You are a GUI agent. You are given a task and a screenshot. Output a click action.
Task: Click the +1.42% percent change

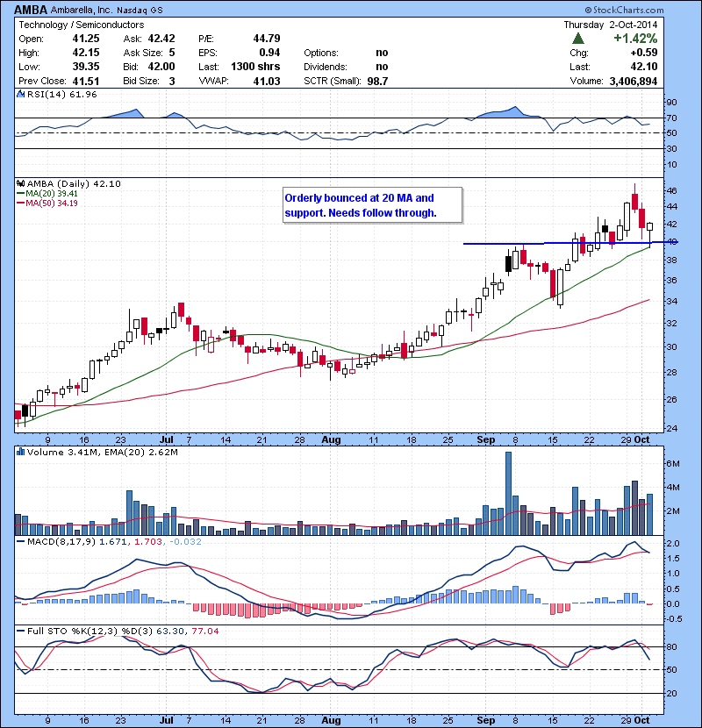635,38
